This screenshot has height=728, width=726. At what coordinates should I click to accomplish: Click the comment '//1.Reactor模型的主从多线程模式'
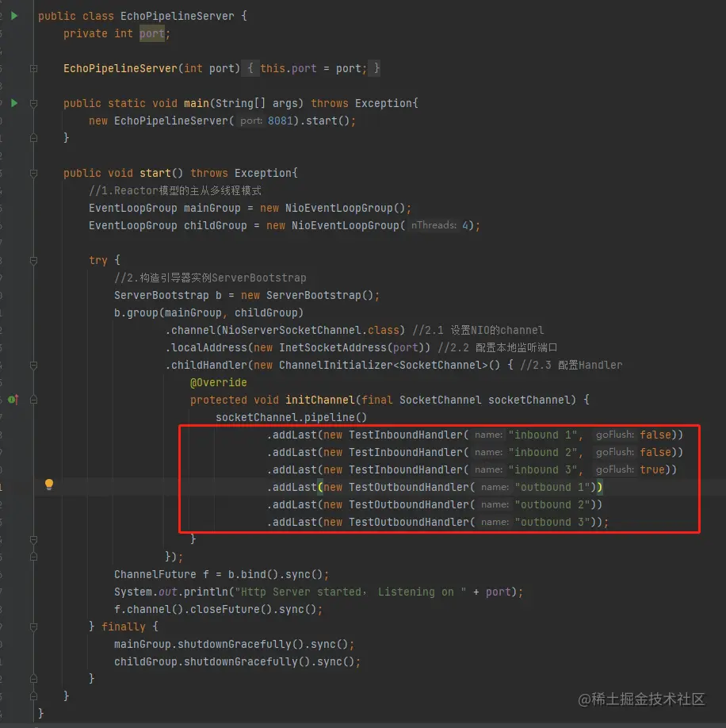175,191
